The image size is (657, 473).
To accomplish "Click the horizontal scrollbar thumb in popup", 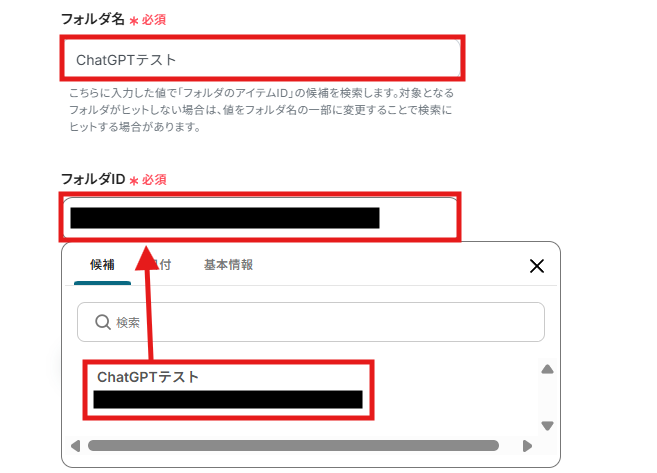I will 293,446.
